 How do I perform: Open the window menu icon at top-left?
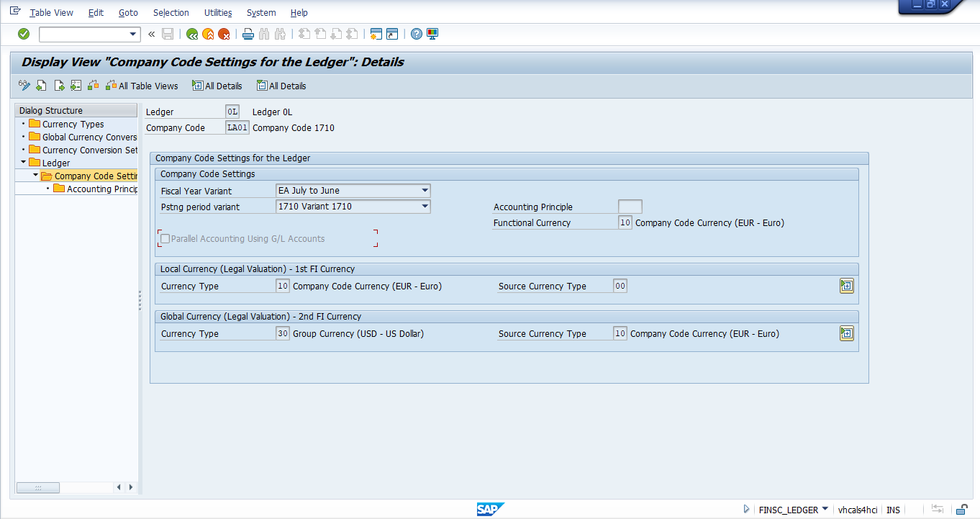pyautogui.click(x=15, y=12)
